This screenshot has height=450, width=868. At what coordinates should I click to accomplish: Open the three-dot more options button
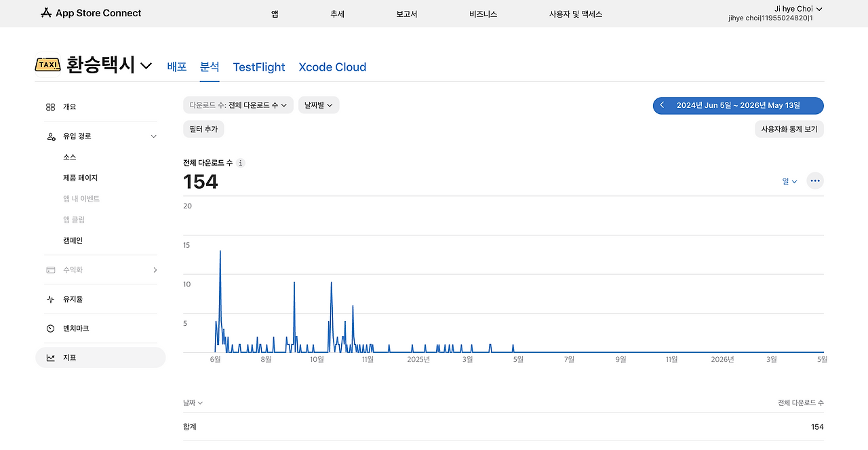pyautogui.click(x=815, y=181)
